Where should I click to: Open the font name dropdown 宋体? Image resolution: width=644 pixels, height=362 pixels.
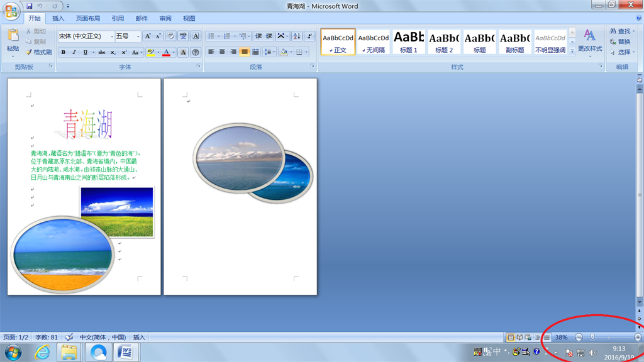pyautogui.click(x=112, y=36)
